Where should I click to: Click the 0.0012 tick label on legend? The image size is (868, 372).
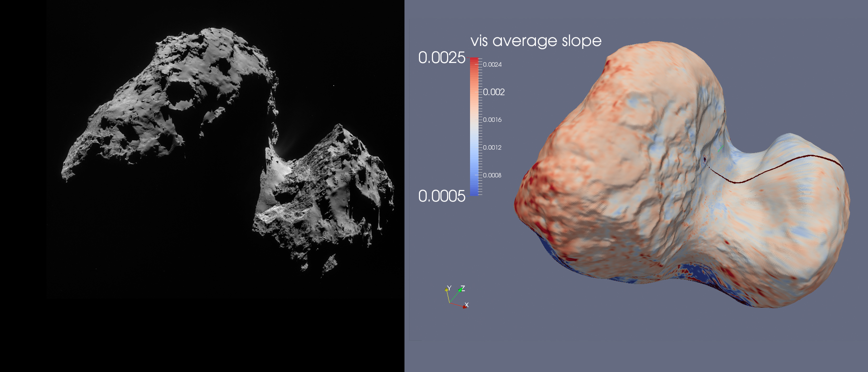(492, 148)
